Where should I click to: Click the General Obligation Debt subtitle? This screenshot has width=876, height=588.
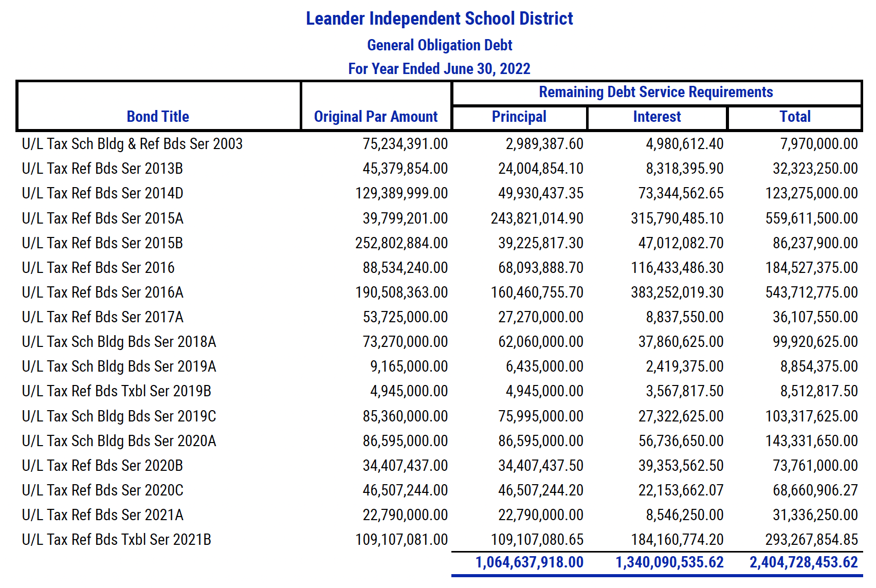[440, 45]
